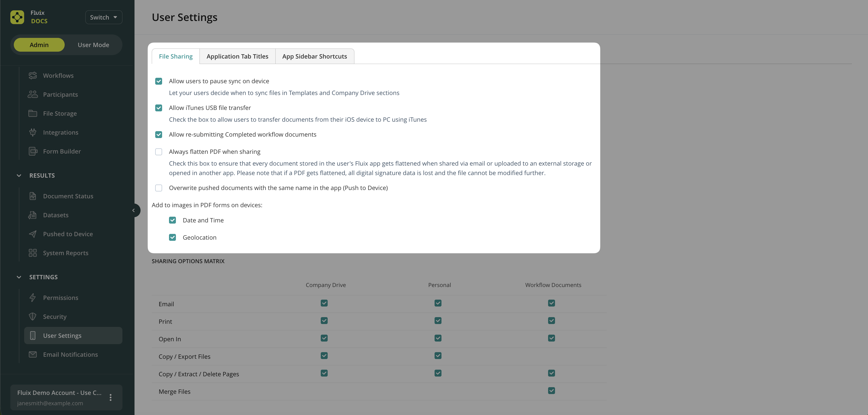Check Overwrite pushed documents checkbox
This screenshot has height=415, width=868.
(159, 188)
